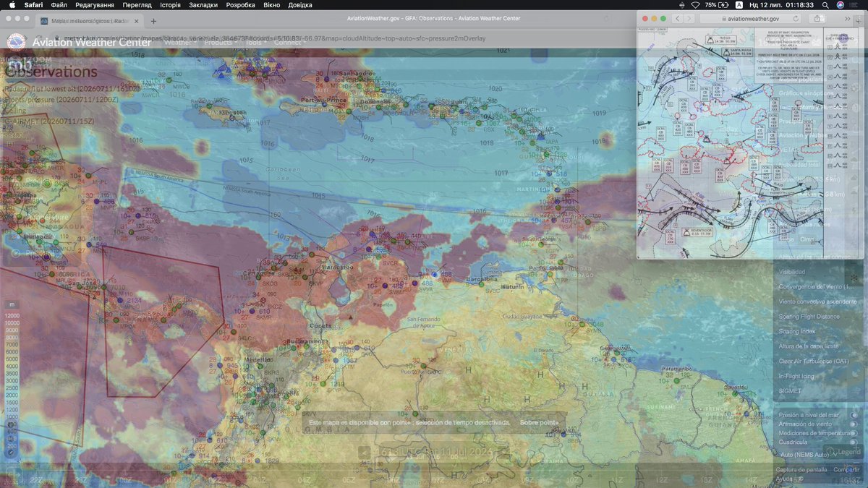Screen dimensions: 868x488
Task: Toggle Mediciones de temperatura switch
Action: tap(854, 432)
